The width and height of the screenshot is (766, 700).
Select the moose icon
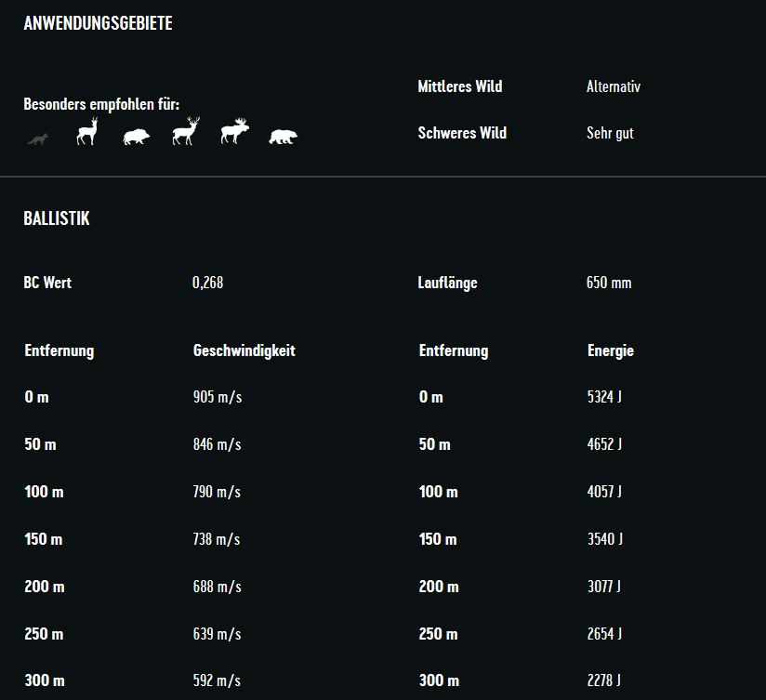pyautogui.click(x=234, y=132)
